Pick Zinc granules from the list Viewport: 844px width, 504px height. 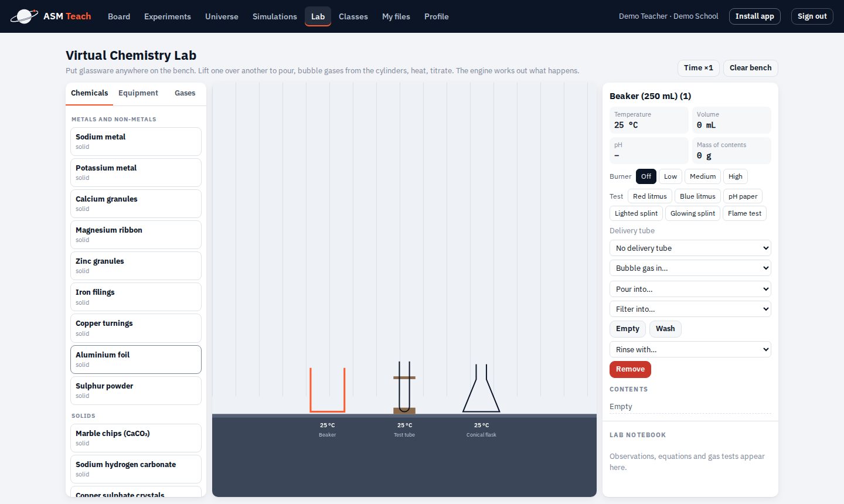click(x=136, y=265)
